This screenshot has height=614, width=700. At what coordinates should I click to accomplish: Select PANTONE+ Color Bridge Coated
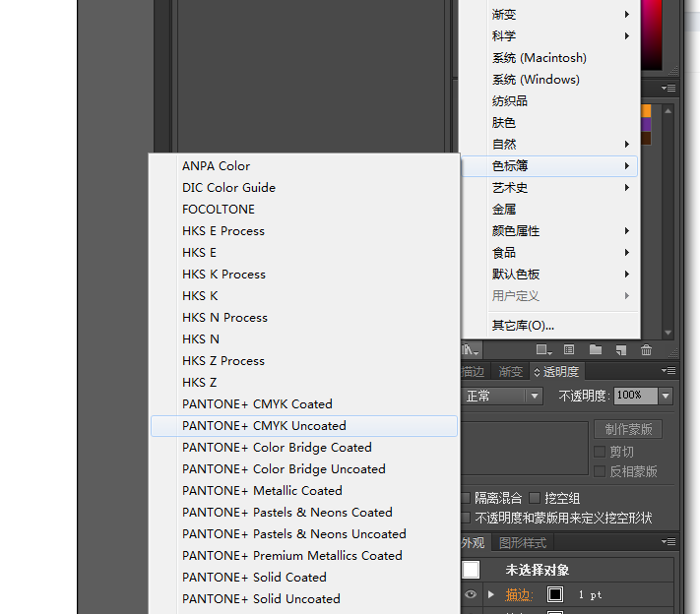click(x=304, y=447)
